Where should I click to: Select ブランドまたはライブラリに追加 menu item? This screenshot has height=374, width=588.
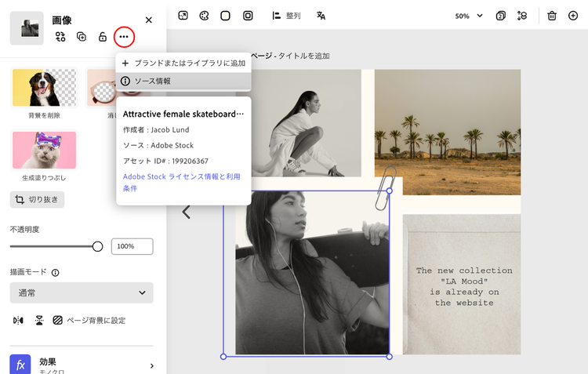(183, 63)
